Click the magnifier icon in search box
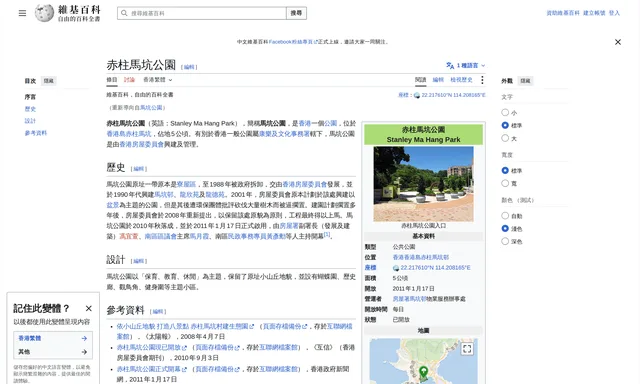 coord(124,13)
